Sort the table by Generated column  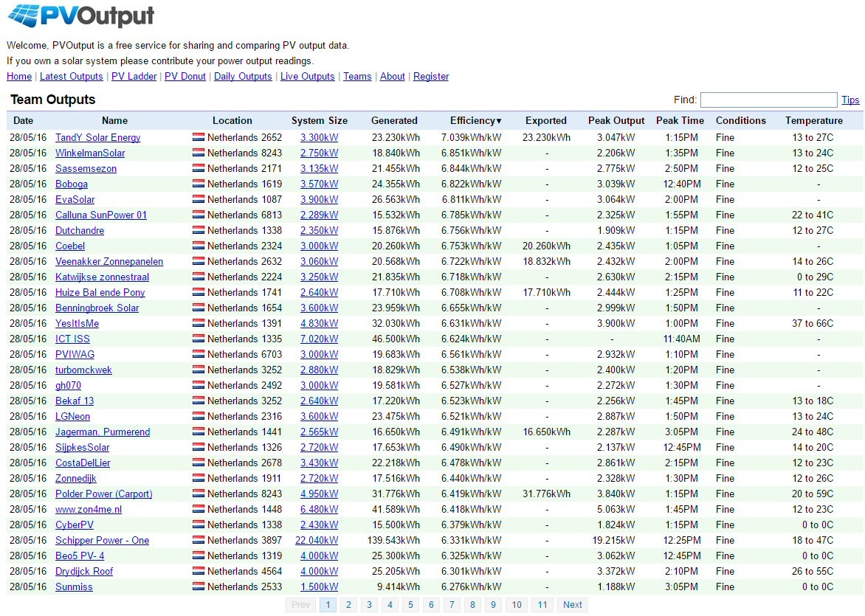pos(394,121)
